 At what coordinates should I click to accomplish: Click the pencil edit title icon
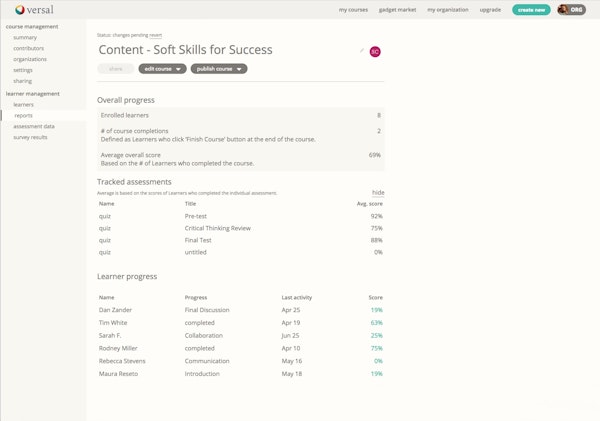click(x=362, y=49)
